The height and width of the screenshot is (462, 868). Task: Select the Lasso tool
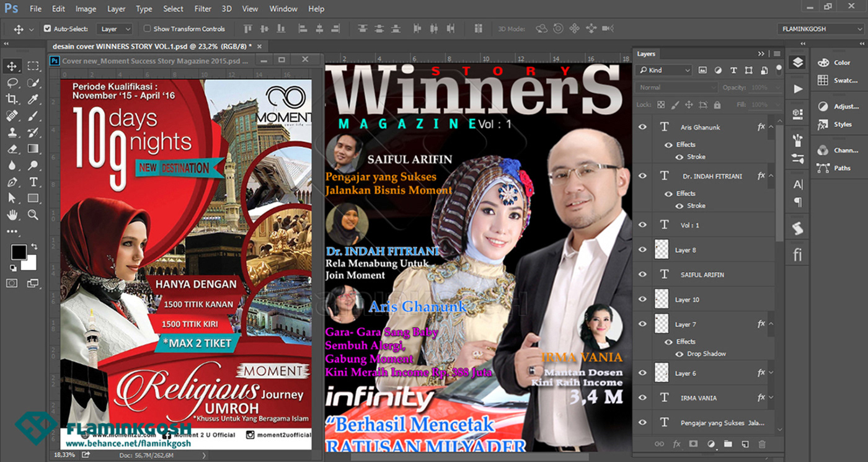coord(12,82)
